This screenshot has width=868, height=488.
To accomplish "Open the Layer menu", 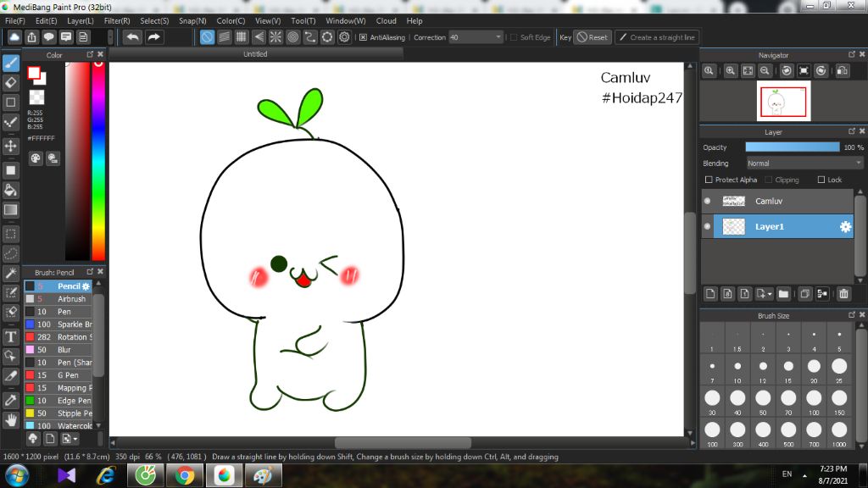I will coord(81,21).
